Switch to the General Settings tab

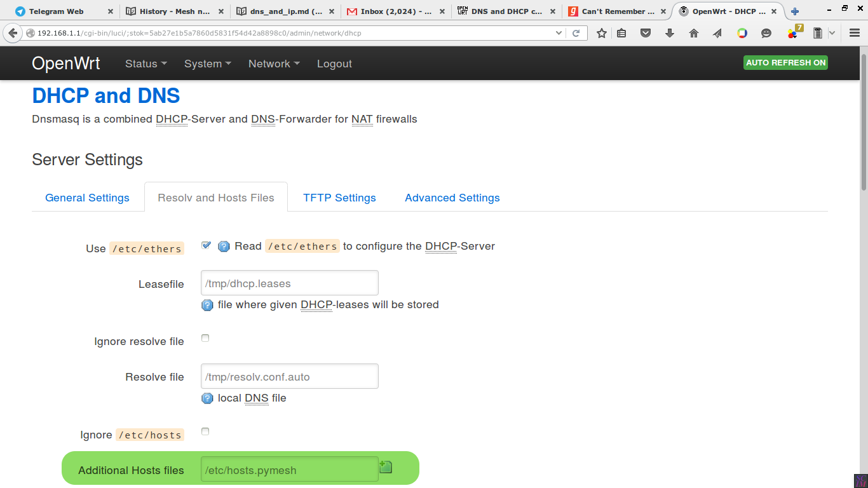tap(87, 198)
